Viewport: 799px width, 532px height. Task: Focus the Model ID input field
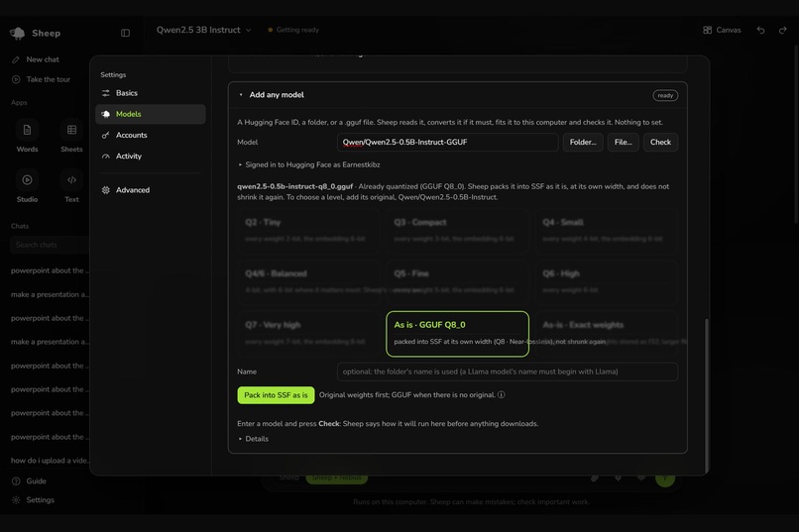[447, 142]
